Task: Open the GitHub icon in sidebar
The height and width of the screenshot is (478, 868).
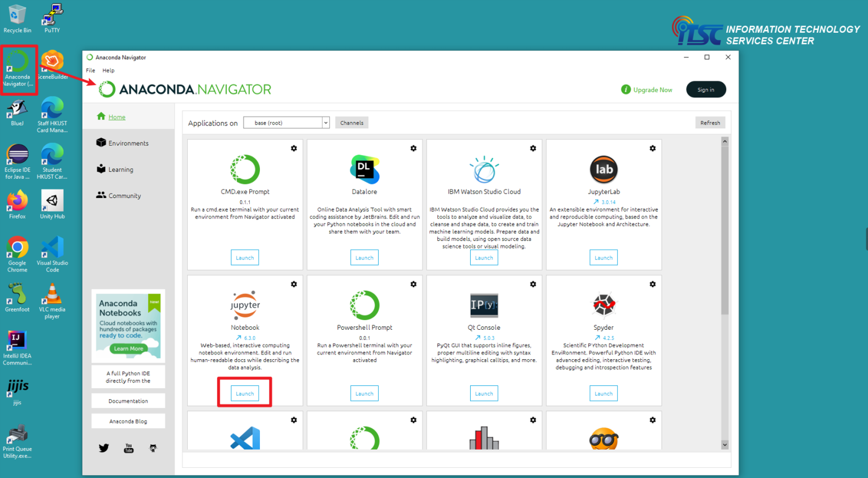Action: pos(153,448)
